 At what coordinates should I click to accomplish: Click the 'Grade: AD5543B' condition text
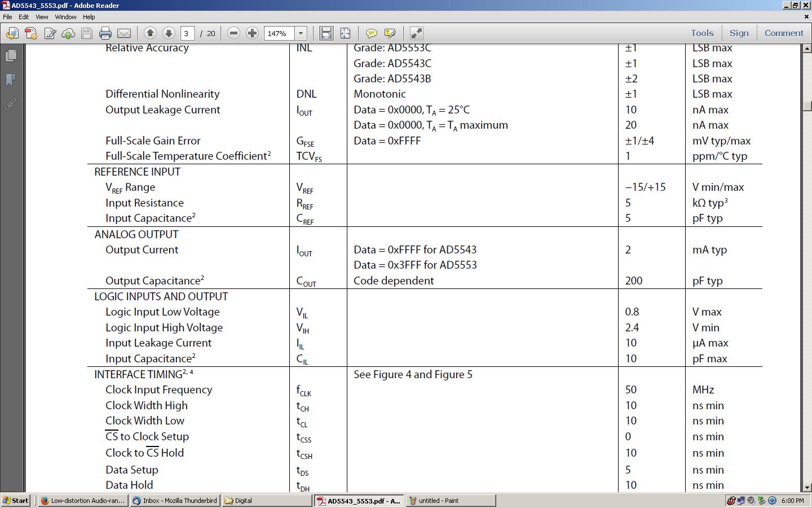[392, 78]
